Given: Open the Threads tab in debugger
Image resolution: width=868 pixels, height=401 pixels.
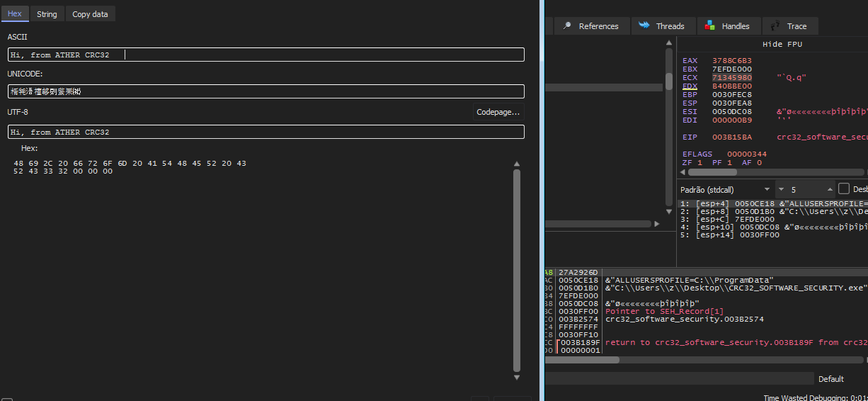Looking at the screenshot, I should click(663, 26).
